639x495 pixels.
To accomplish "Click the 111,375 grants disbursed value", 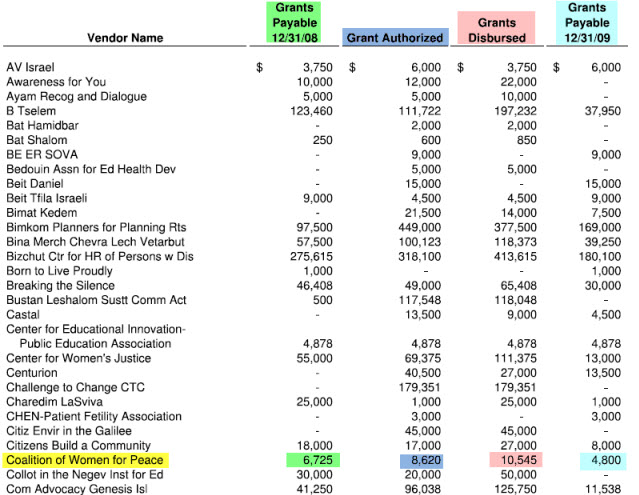I will point(516,359).
